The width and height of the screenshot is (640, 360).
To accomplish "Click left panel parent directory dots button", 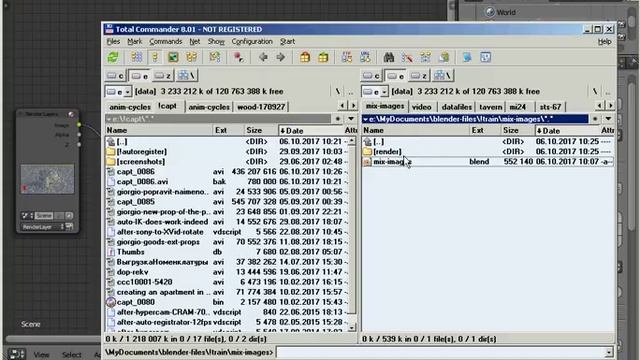I will click(351, 91).
